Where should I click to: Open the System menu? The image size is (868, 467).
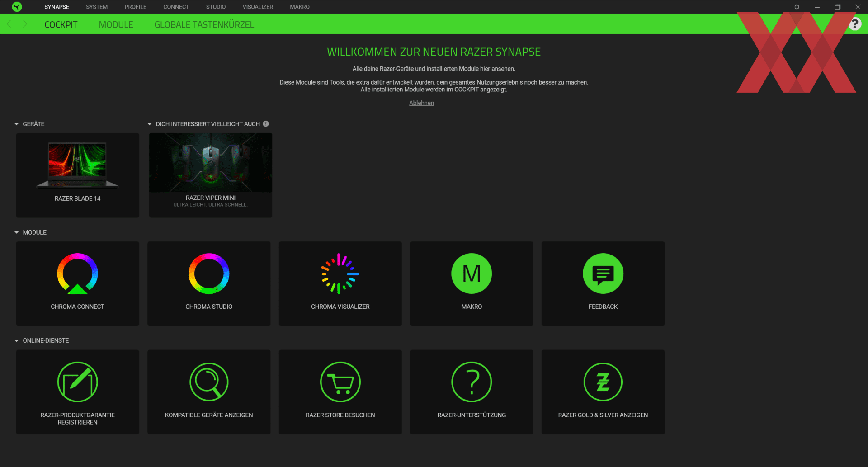pos(97,7)
